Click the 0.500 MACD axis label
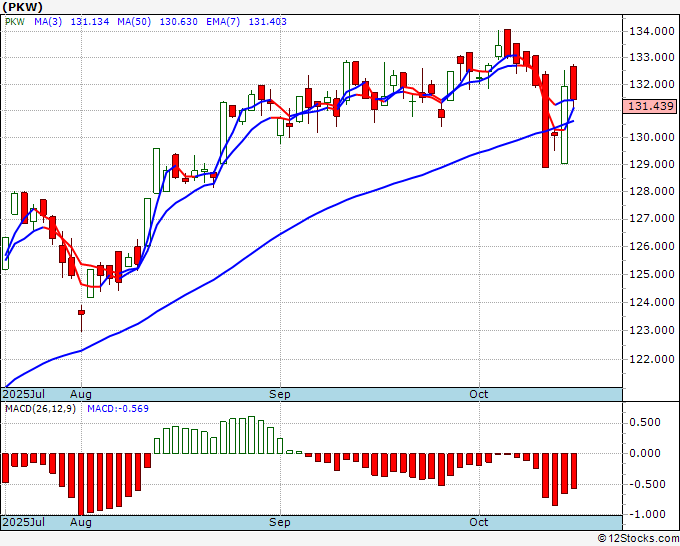This screenshot has height=546, width=680. [x=644, y=422]
